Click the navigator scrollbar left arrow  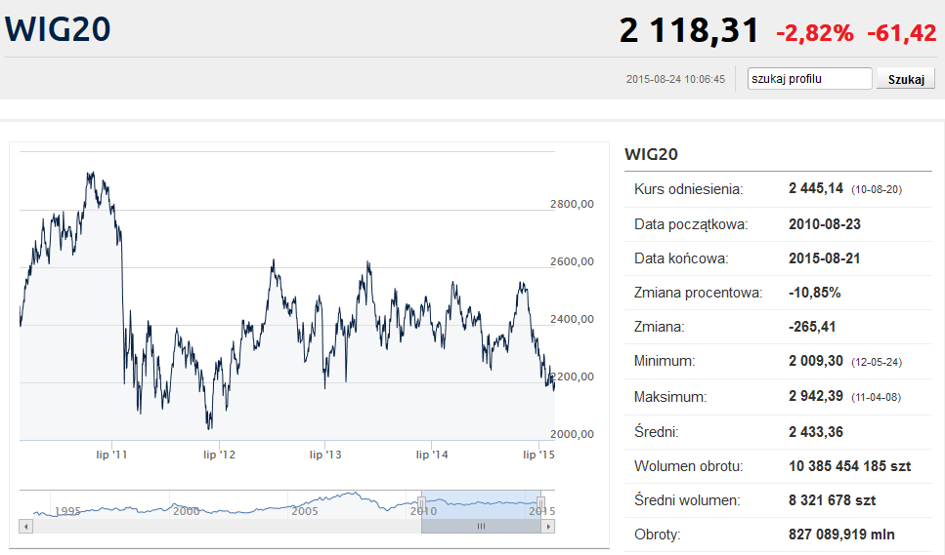click(x=26, y=526)
